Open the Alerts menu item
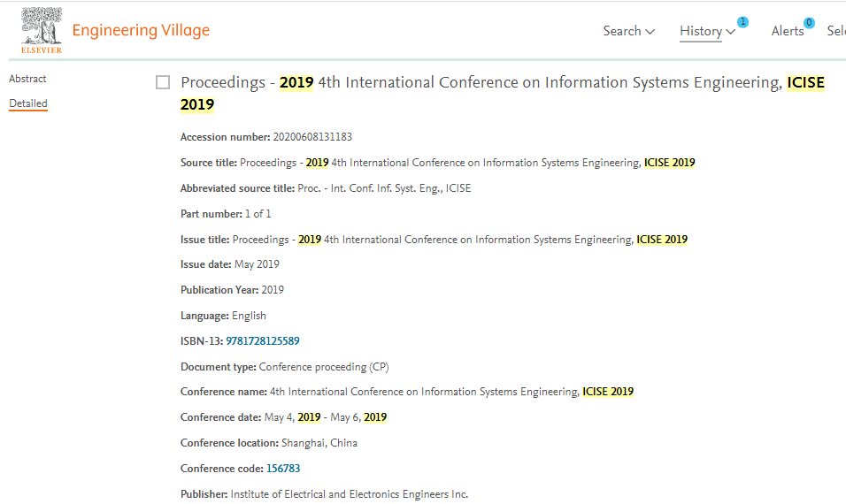Image resolution: width=846 pixels, height=504 pixels. [788, 31]
